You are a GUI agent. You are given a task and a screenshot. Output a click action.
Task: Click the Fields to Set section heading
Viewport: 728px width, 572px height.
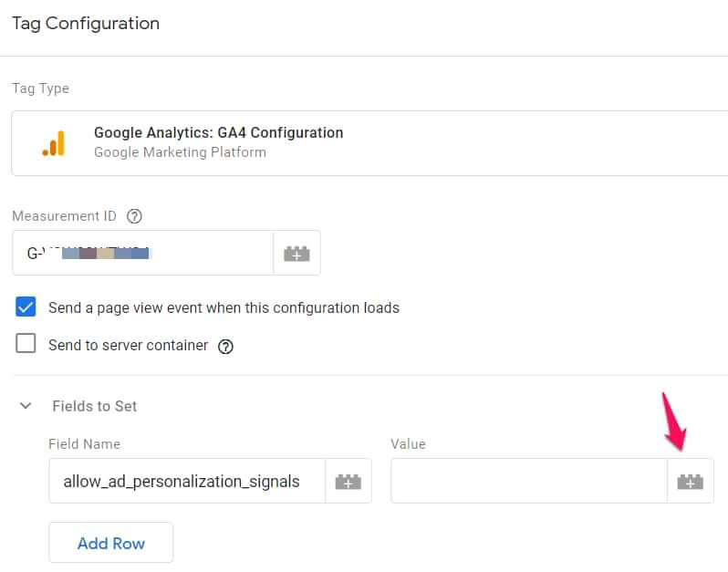point(95,406)
